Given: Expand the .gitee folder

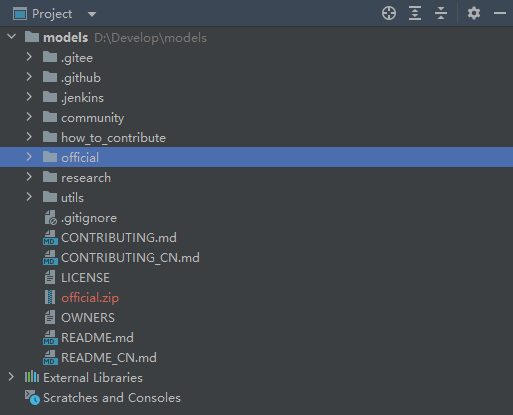Looking at the screenshot, I should pyautogui.click(x=29, y=57).
